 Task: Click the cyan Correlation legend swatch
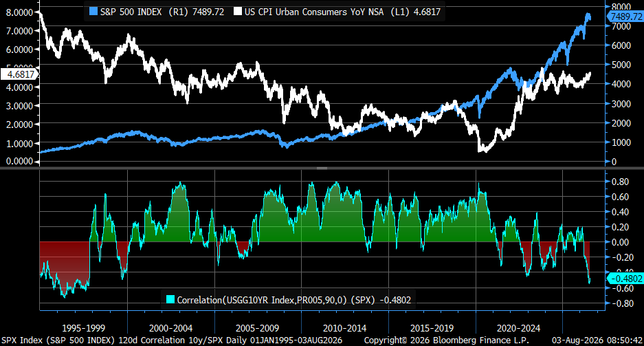point(170,299)
